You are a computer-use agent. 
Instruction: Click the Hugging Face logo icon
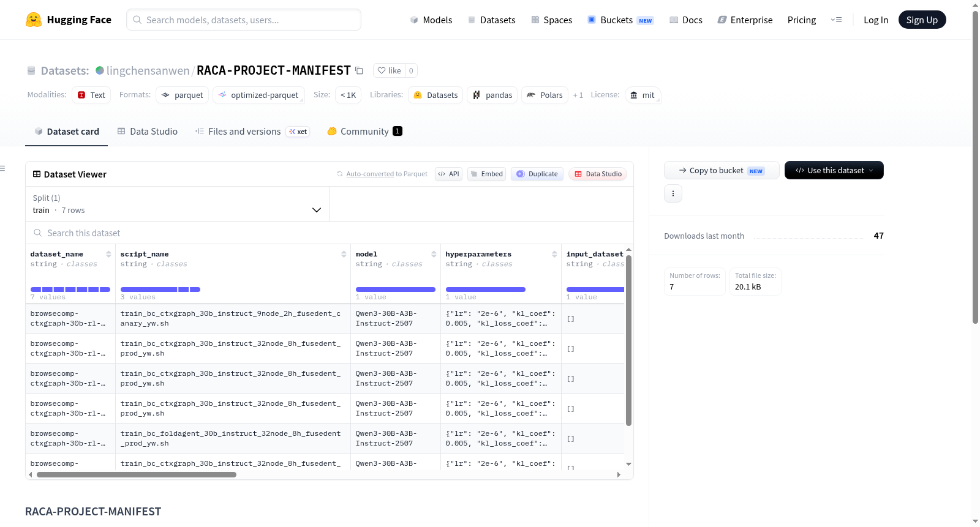pyautogui.click(x=34, y=20)
